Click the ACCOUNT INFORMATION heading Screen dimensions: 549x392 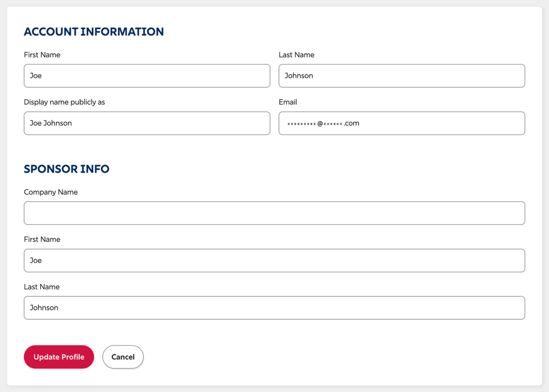click(94, 31)
